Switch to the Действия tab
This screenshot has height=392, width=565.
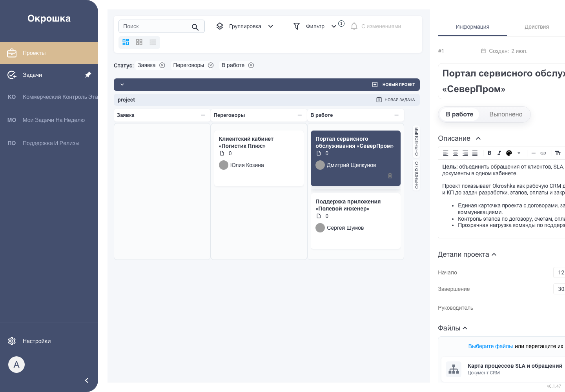[x=536, y=27]
